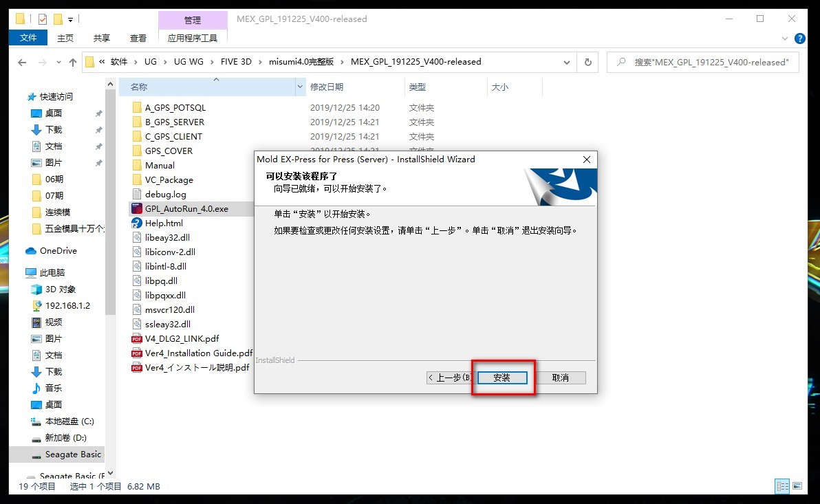Viewport: 820px width, 504px height.
Task: Refresh the folder with the refresh icon
Action: click(x=588, y=62)
